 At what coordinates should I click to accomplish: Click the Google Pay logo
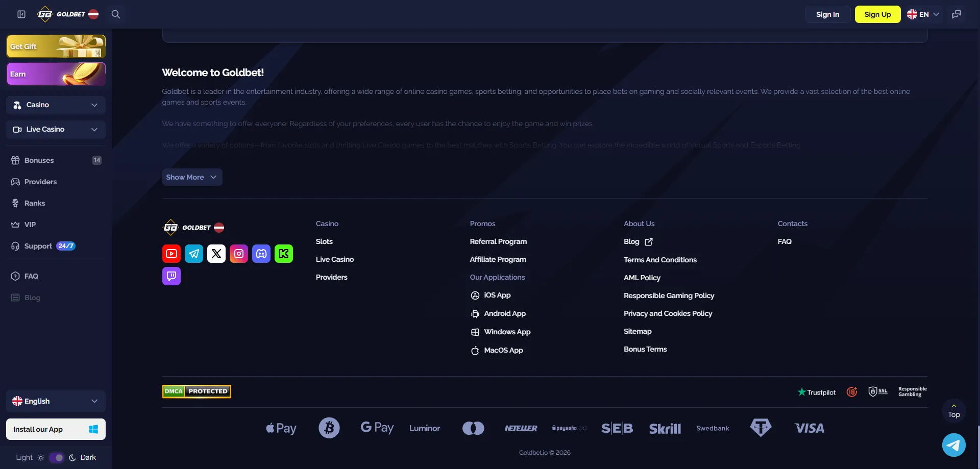tap(377, 428)
